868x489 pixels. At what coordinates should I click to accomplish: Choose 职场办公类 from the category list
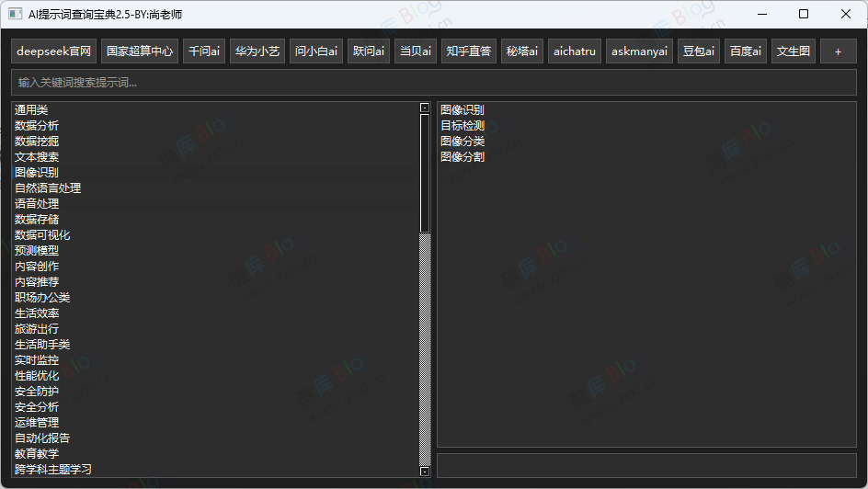[42, 298]
